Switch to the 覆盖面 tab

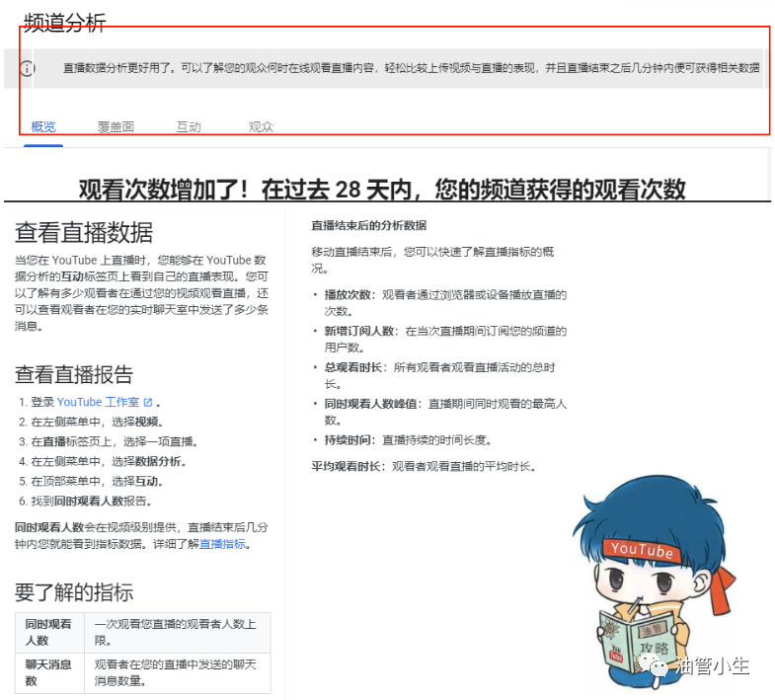[x=116, y=127]
